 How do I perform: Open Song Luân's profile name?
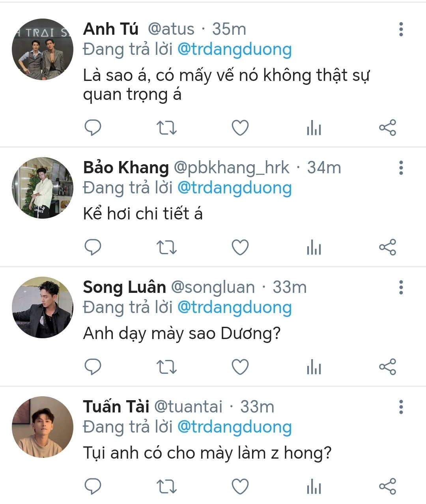(124, 287)
